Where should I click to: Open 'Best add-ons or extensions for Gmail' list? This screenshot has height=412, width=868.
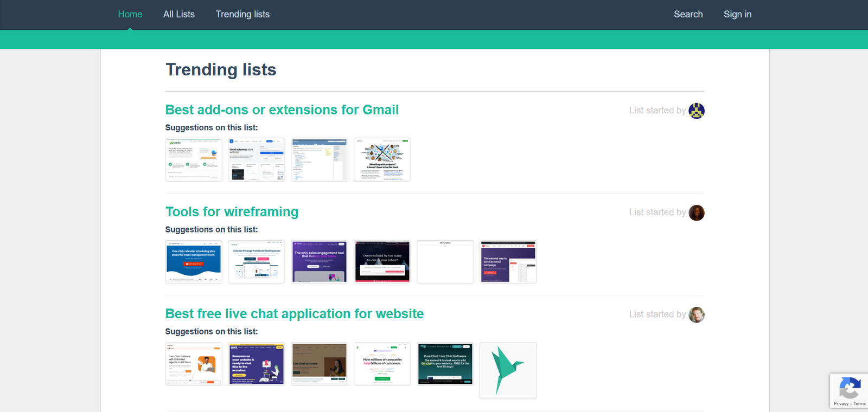click(x=282, y=110)
